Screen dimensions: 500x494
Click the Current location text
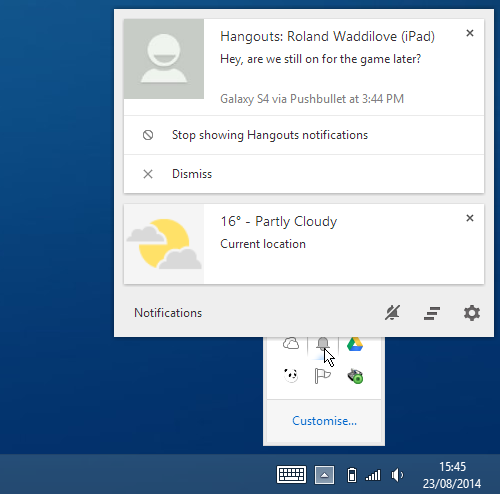[x=263, y=244]
